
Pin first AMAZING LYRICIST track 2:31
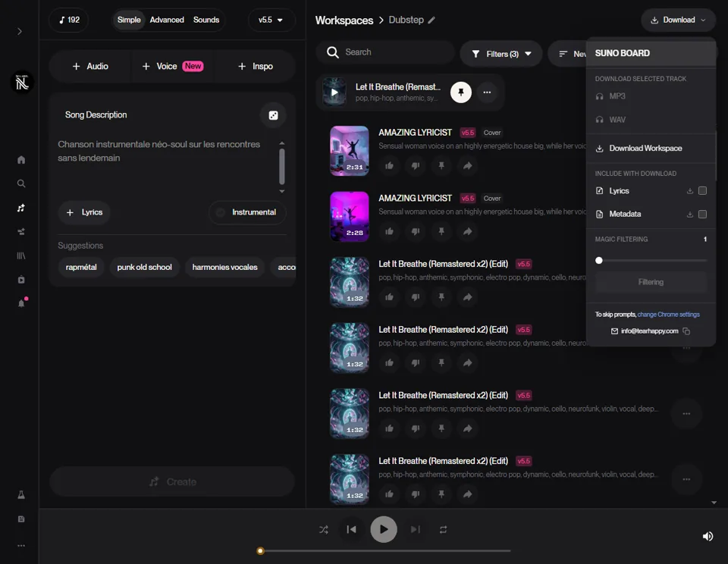pyautogui.click(x=441, y=166)
